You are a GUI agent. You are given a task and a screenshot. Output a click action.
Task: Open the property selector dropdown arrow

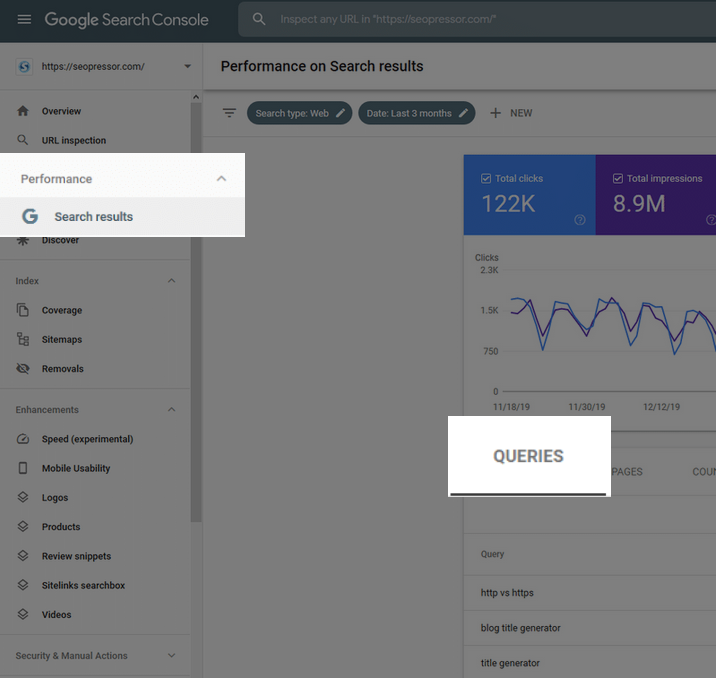point(187,67)
